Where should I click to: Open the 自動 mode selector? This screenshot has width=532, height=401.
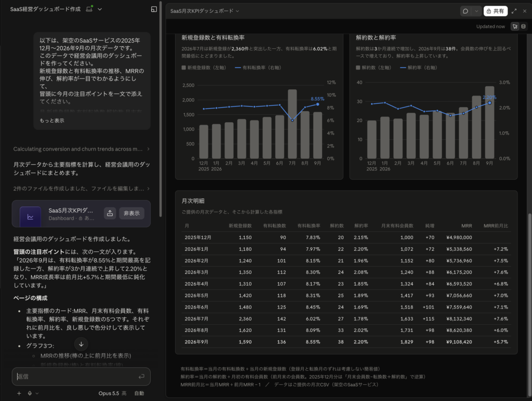[x=139, y=393]
